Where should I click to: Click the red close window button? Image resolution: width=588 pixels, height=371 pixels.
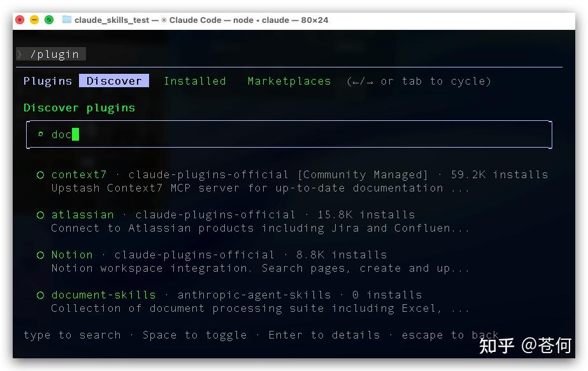pos(20,20)
